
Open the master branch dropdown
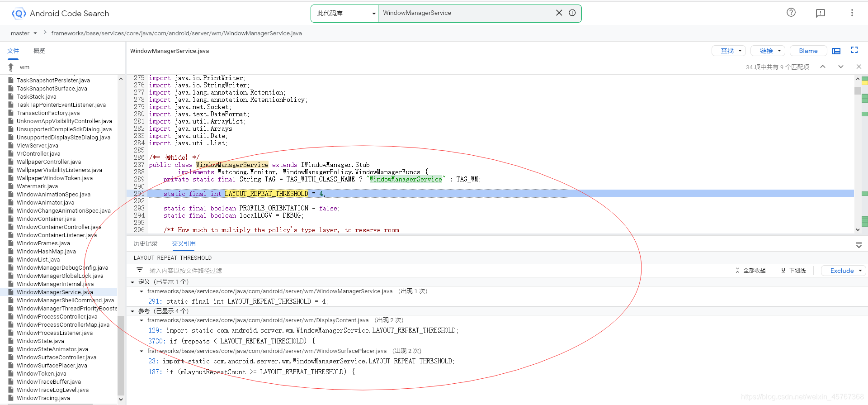(x=24, y=33)
